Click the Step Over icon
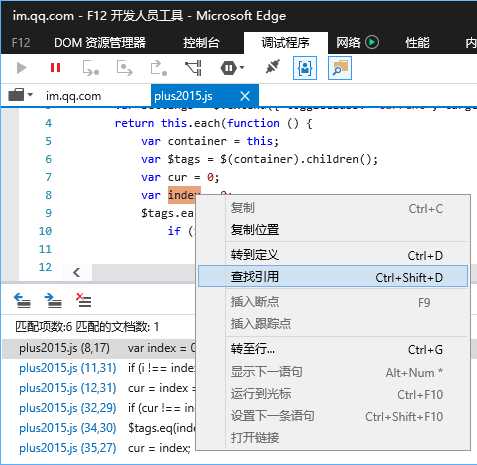The width and height of the screenshot is (477, 465). coord(124,68)
